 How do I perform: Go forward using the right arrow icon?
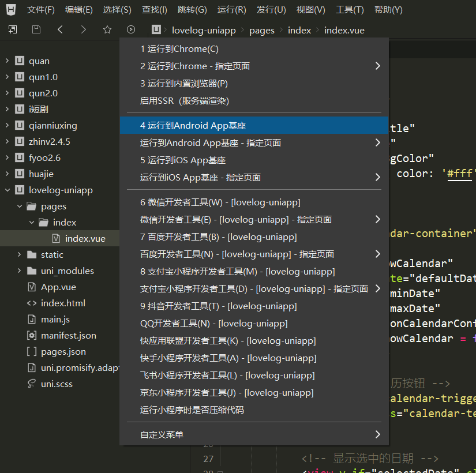(84, 30)
